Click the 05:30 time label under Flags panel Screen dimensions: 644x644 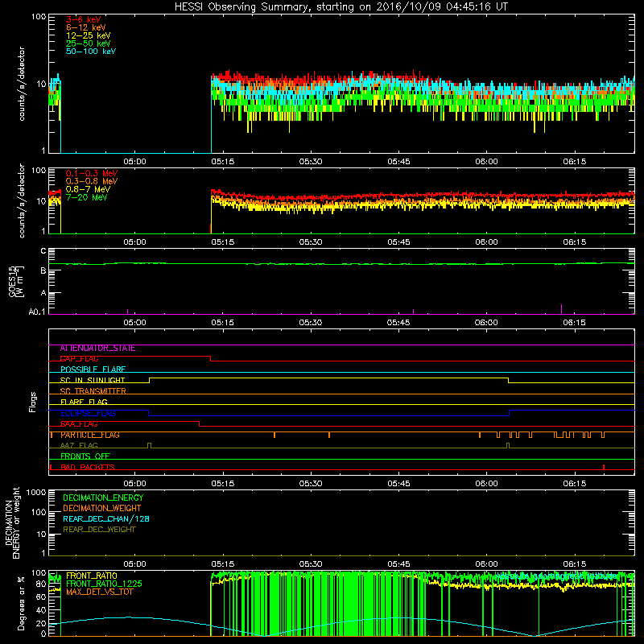click(x=311, y=484)
